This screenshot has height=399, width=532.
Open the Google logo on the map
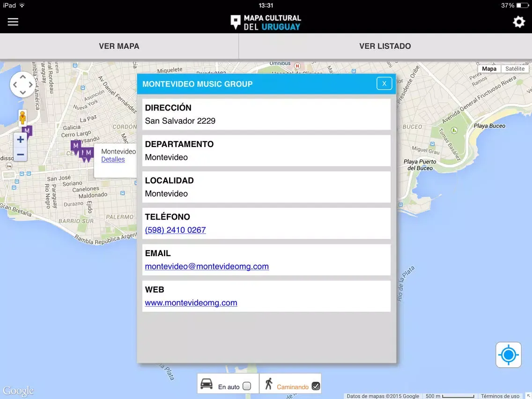click(18, 391)
